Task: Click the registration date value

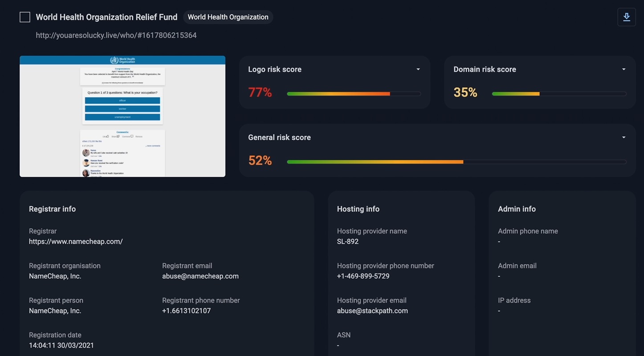Action: 61,346
